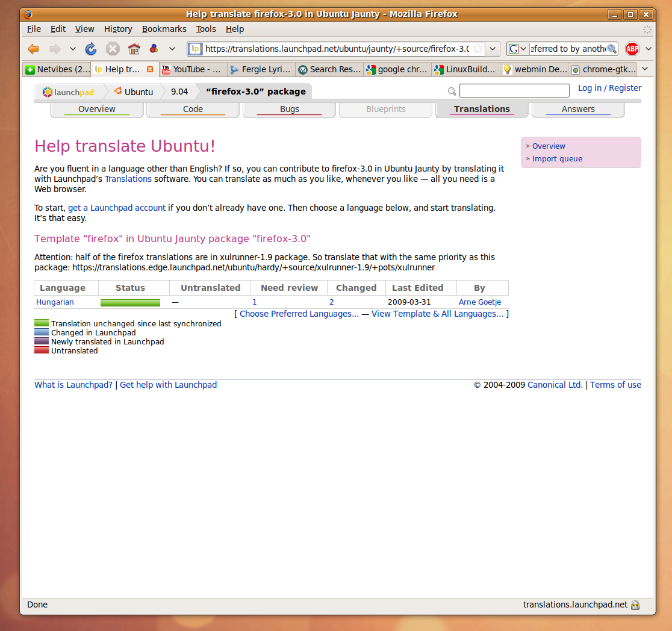Image resolution: width=672 pixels, height=631 pixels.
Task: Click the Launchpad search magnifier icon
Action: pos(452,92)
